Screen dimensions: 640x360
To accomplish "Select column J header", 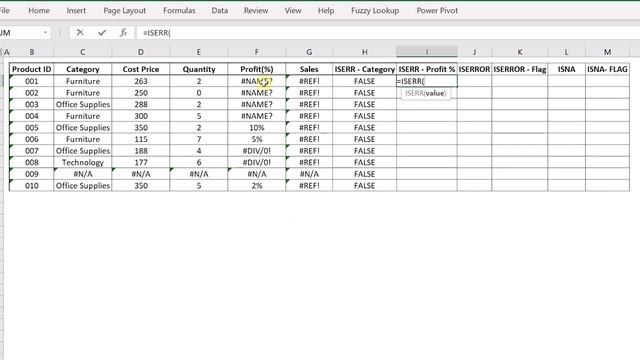I will tap(474, 52).
